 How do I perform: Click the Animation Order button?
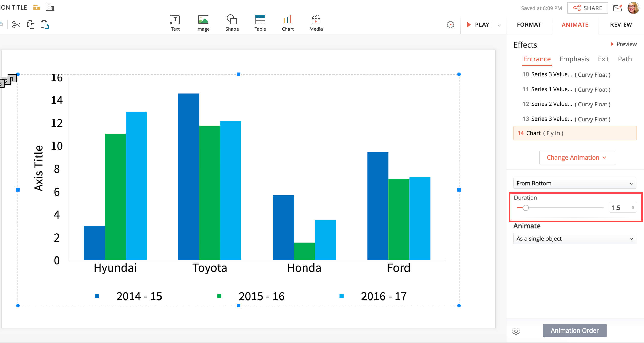coord(575,330)
